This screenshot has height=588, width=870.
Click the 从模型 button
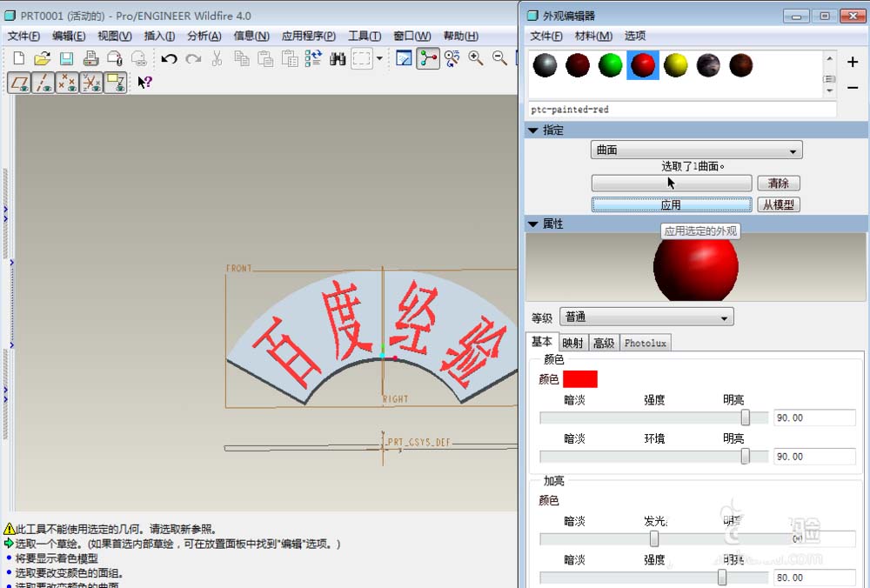coord(779,204)
